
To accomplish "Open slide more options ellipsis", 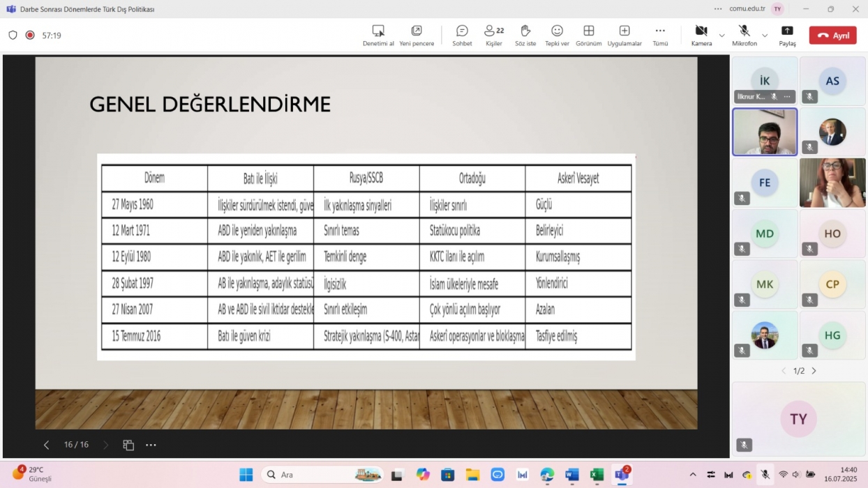I will coord(151,445).
